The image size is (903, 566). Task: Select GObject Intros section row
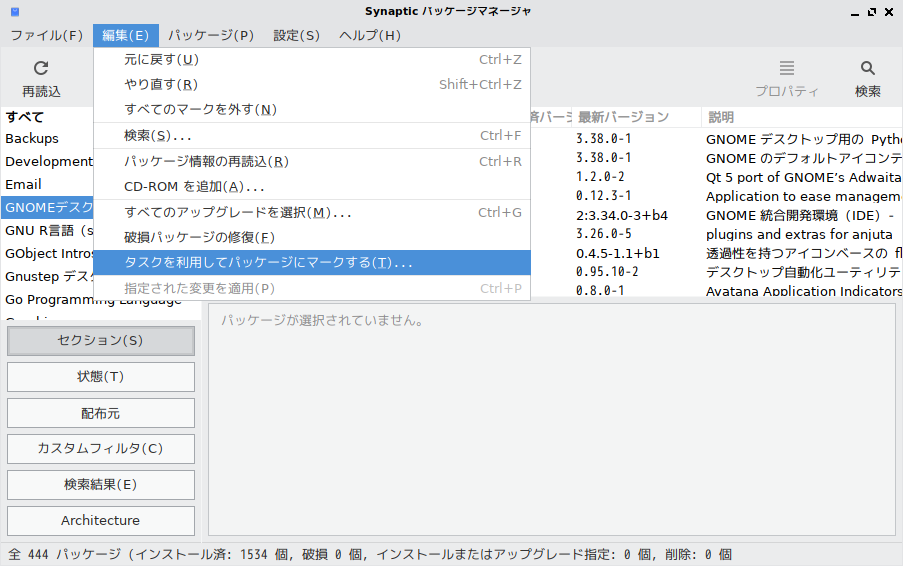[47, 254]
